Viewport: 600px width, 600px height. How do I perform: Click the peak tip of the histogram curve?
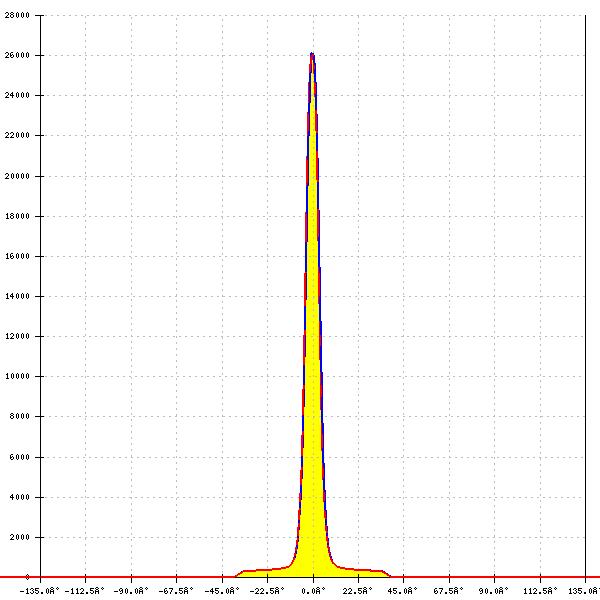(x=312, y=54)
